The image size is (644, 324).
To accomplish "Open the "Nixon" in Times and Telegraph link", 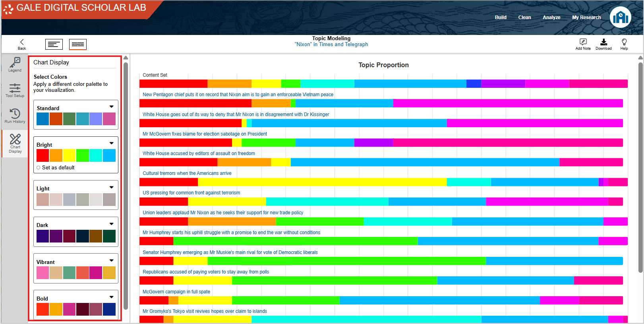I will point(331,45).
